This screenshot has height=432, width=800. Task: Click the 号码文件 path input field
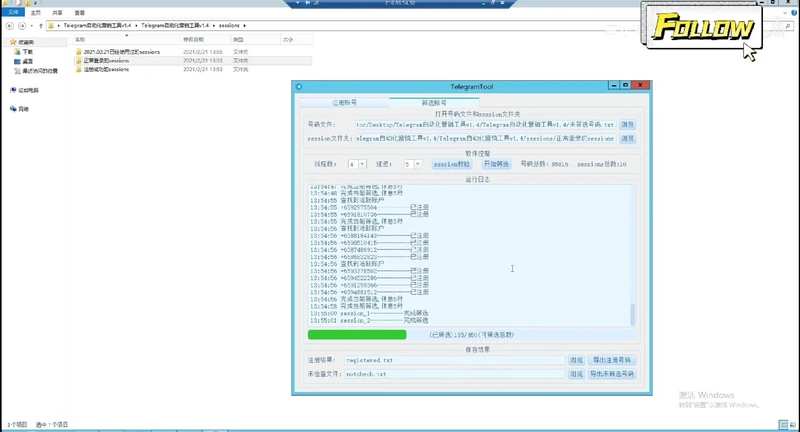(x=485, y=124)
